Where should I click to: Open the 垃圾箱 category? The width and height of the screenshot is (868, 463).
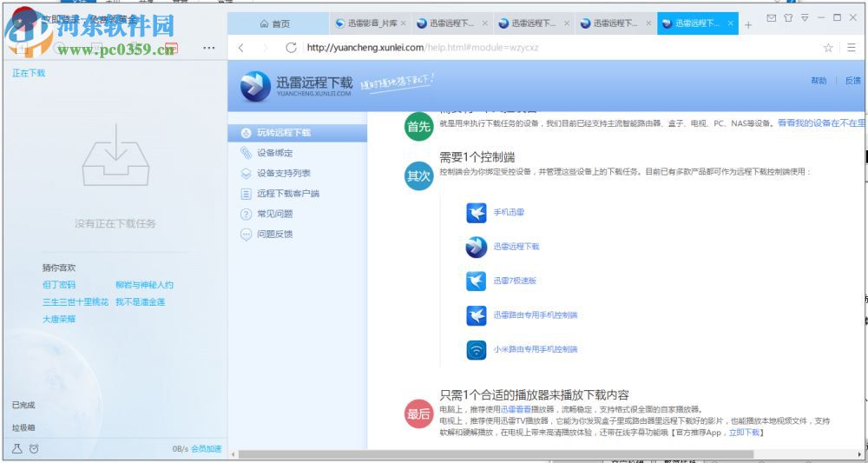coord(23,427)
